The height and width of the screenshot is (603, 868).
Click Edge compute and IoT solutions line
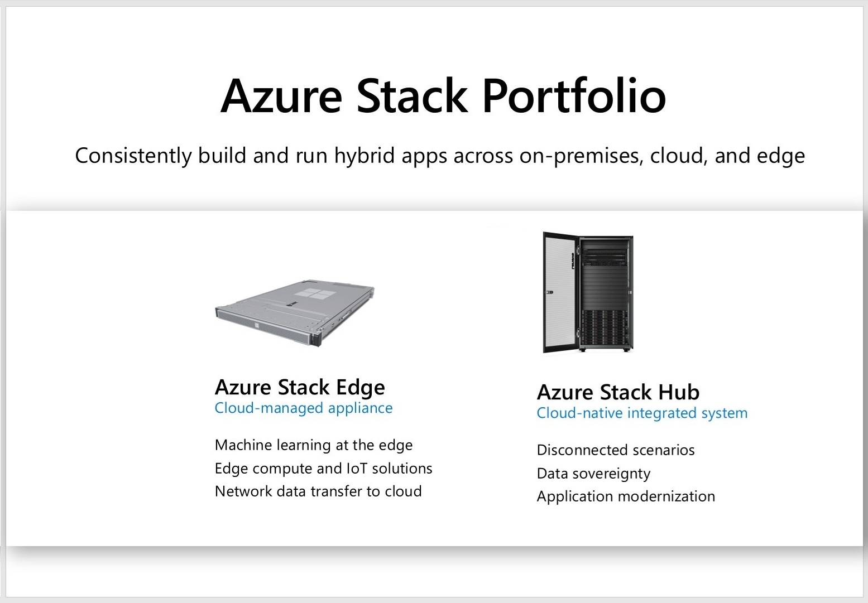tap(323, 469)
